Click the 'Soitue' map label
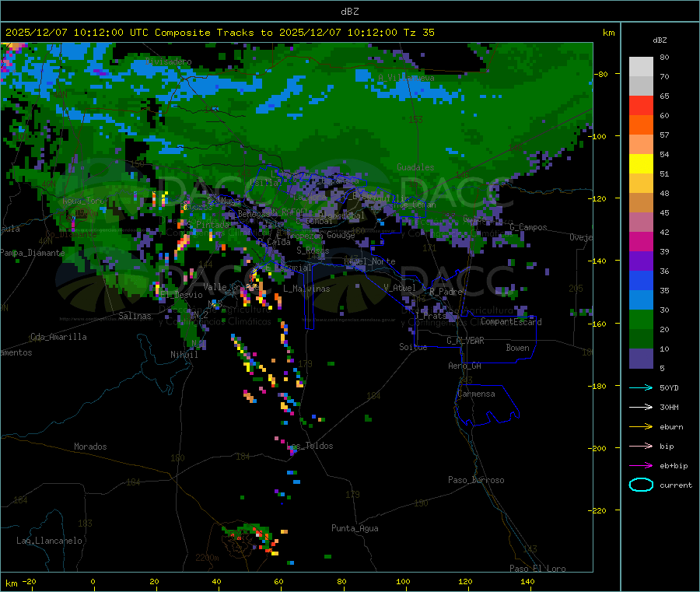This screenshot has width=700, height=592. click(x=413, y=347)
